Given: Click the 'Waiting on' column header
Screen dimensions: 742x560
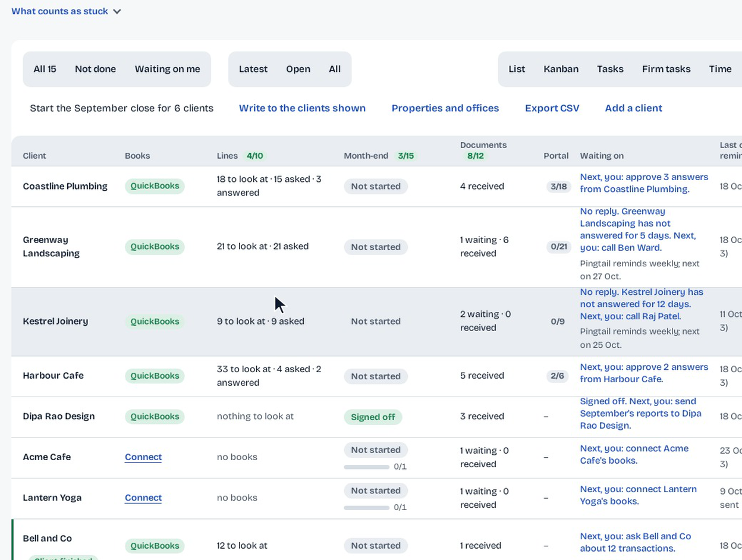Looking at the screenshot, I should (602, 156).
